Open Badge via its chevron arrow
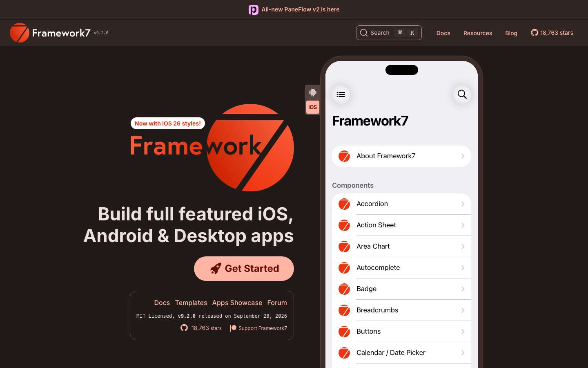The width and height of the screenshot is (588, 368). pyautogui.click(x=463, y=289)
